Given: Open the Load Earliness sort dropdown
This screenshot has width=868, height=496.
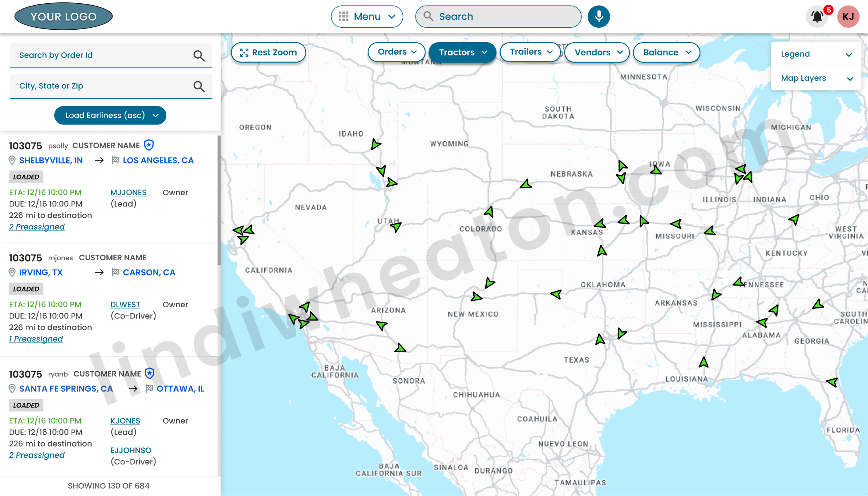Looking at the screenshot, I should click(x=110, y=115).
